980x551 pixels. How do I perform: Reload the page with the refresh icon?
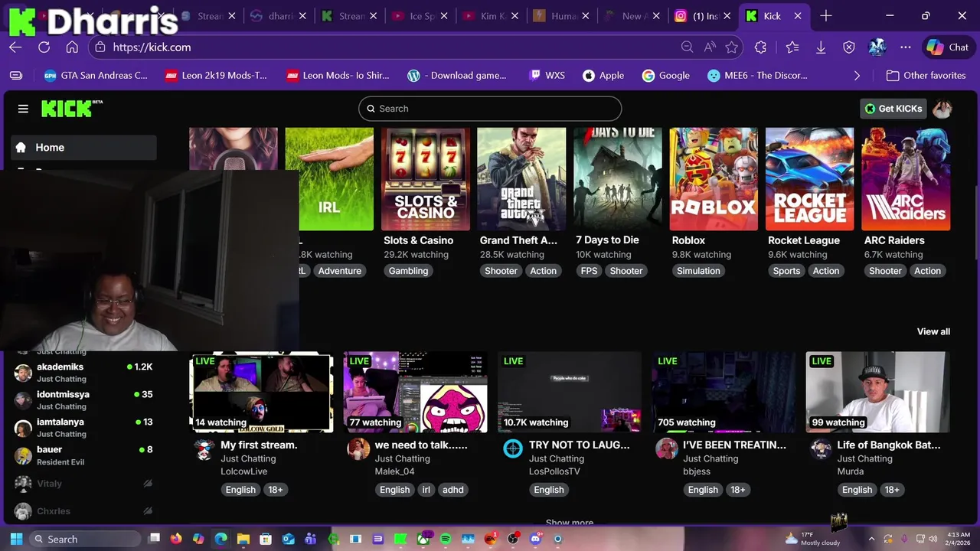[44, 47]
